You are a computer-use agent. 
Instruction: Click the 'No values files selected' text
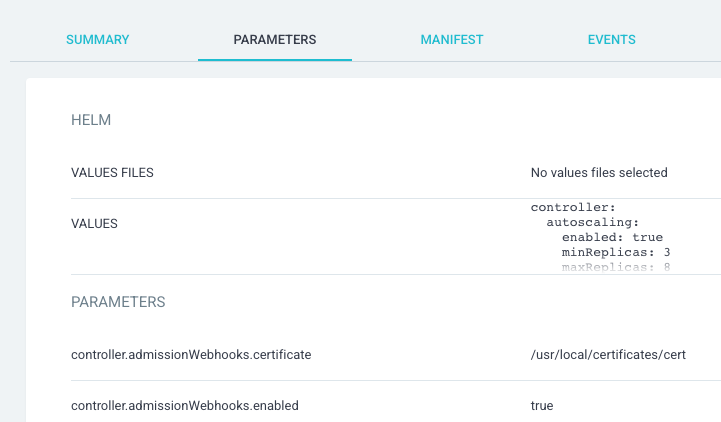tap(598, 173)
